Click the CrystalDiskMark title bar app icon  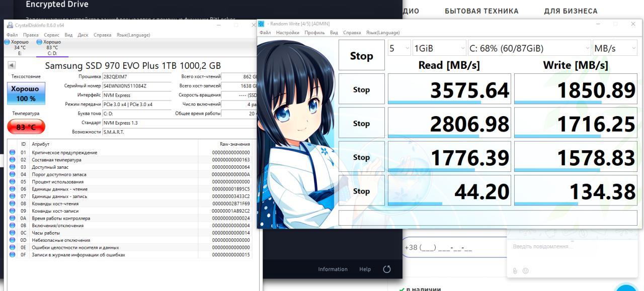pyautogui.click(x=262, y=24)
